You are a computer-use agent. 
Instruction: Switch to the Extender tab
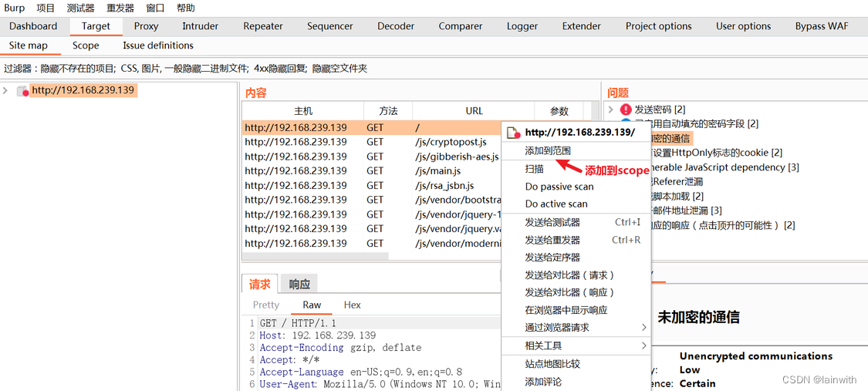click(x=581, y=26)
